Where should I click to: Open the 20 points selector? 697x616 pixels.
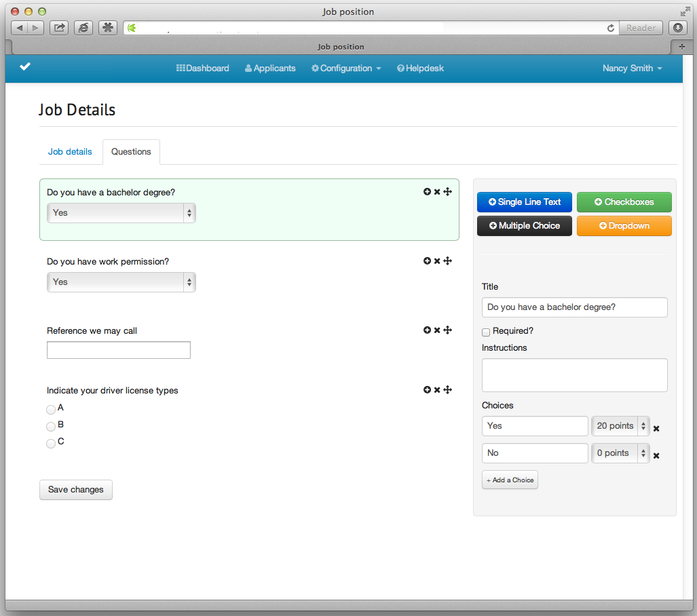coord(620,426)
